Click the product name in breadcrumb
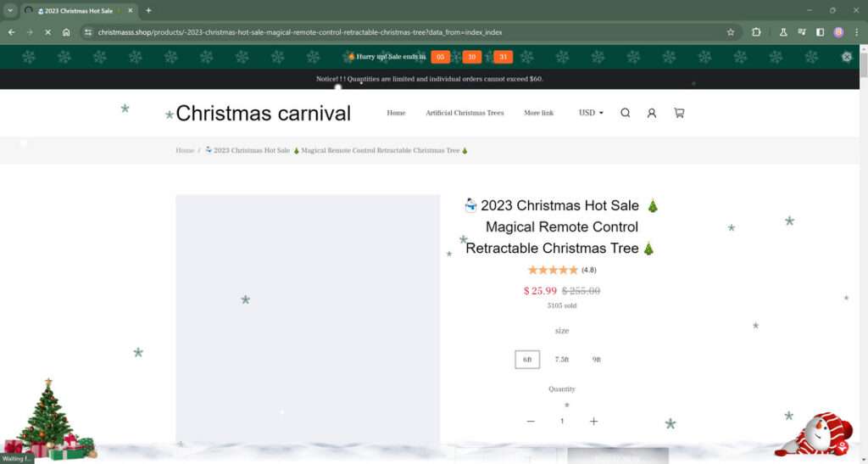The image size is (868, 464). tap(336, 151)
